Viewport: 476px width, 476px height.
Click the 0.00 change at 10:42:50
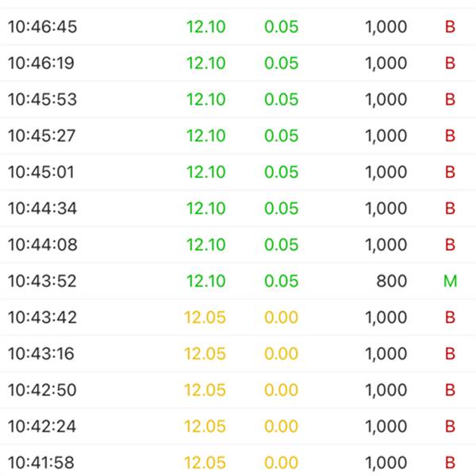(281, 390)
